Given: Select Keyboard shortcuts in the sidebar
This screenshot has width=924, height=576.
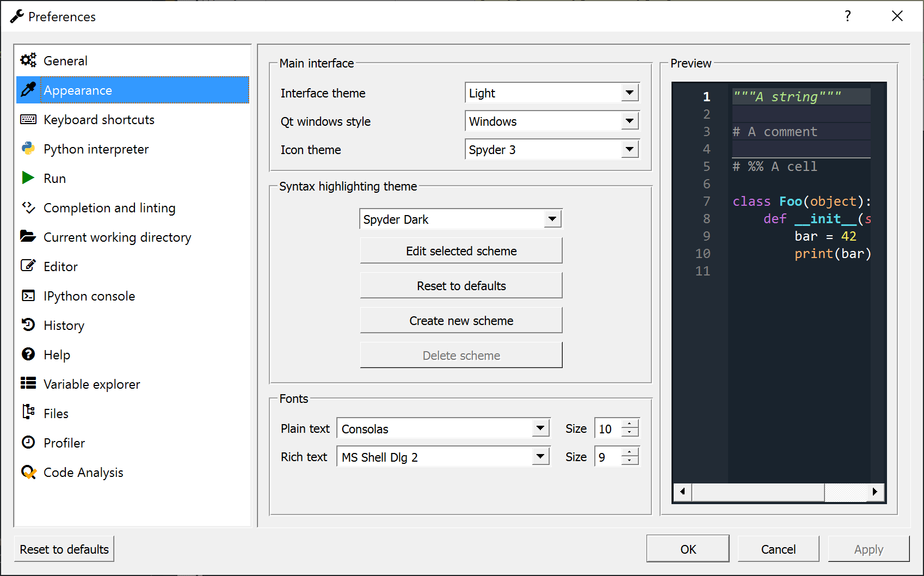Looking at the screenshot, I should pyautogui.click(x=133, y=119).
